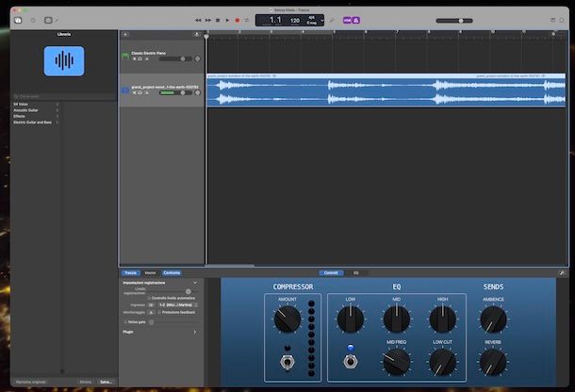Open the LCD display mode dropdown arrow
The height and width of the screenshot is (392, 575).
[322, 21]
